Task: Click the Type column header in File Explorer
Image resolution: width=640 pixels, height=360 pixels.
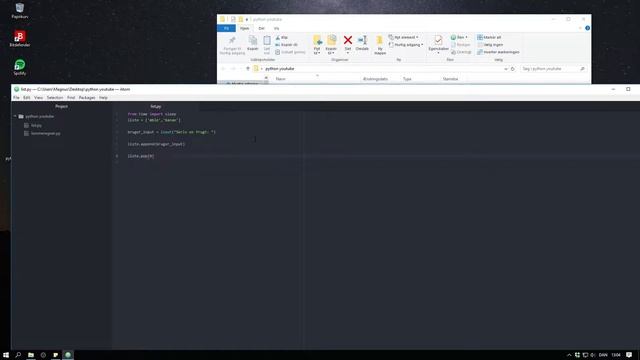Action: tap(407, 79)
